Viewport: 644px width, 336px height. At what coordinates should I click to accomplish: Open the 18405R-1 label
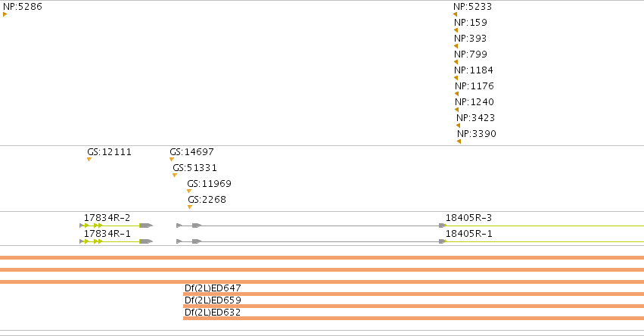468,234
